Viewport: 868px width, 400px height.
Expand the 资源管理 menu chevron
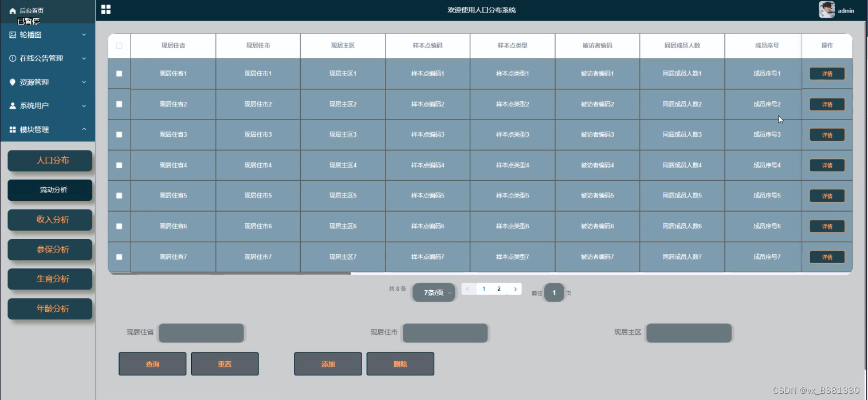coord(84,82)
